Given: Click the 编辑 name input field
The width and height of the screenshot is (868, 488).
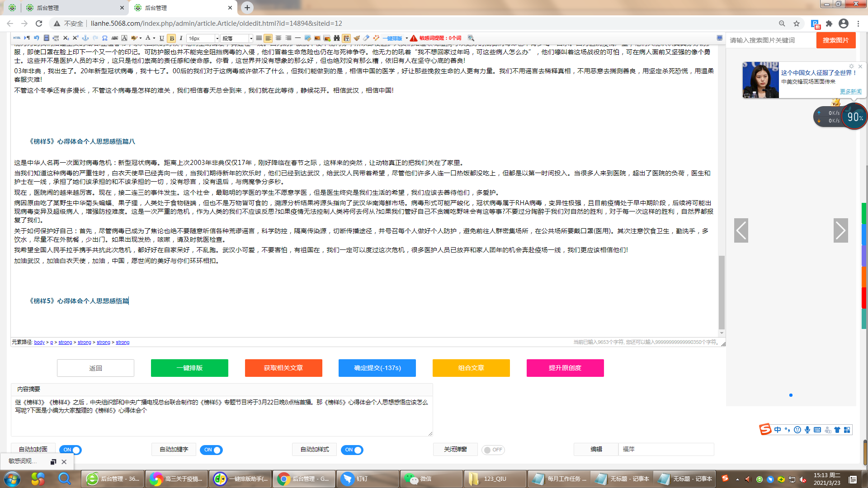Looking at the screenshot, I should pos(666,449).
